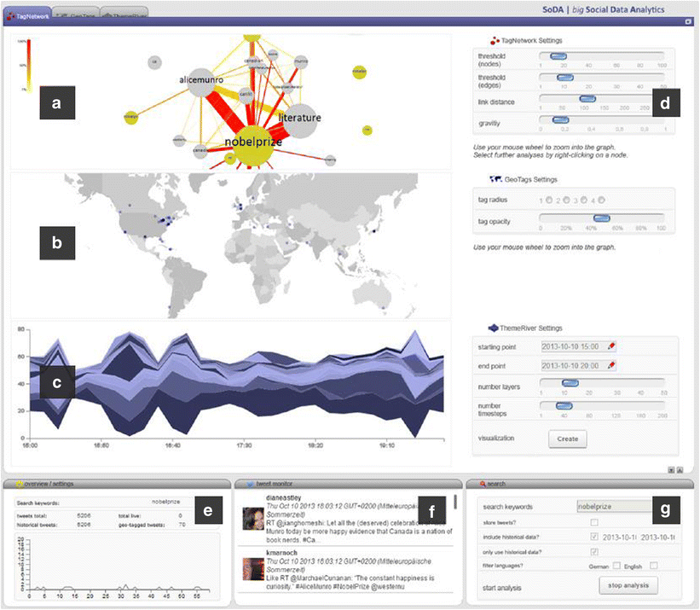This screenshot has height=610, width=700.
Task: Select the alicemunro node in the graph
Action: point(201,83)
